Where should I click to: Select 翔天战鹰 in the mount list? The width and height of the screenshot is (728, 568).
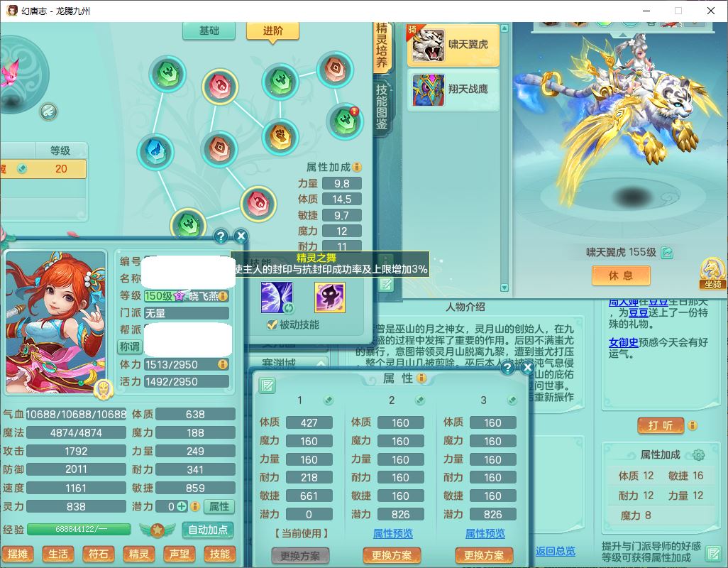coord(453,89)
